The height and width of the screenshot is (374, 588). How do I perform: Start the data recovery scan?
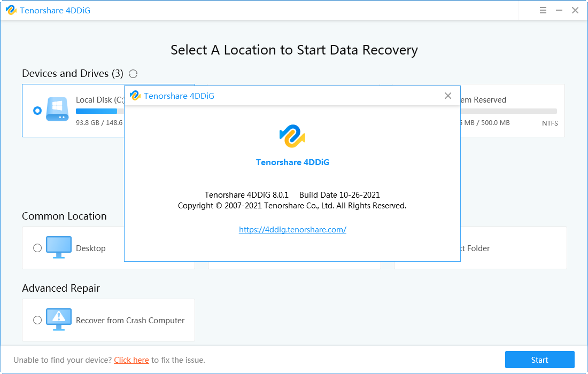(x=540, y=360)
